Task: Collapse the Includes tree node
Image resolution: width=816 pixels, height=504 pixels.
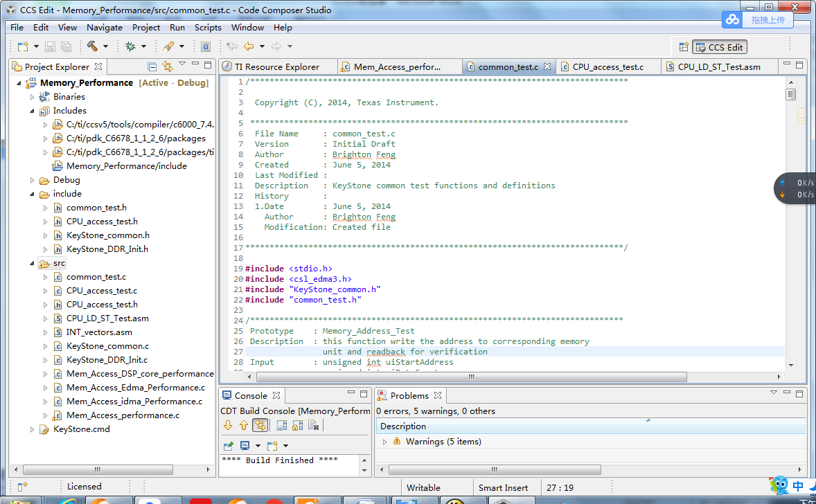Action: [32, 111]
